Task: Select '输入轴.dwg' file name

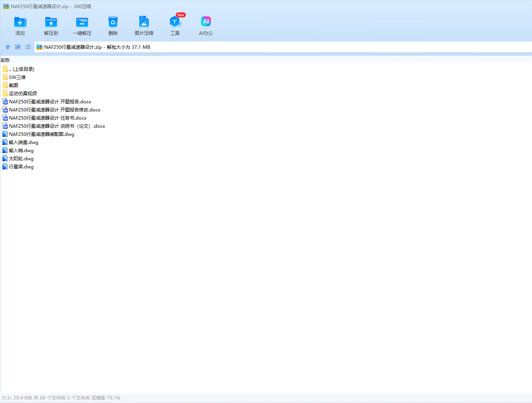Action: point(21,151)
